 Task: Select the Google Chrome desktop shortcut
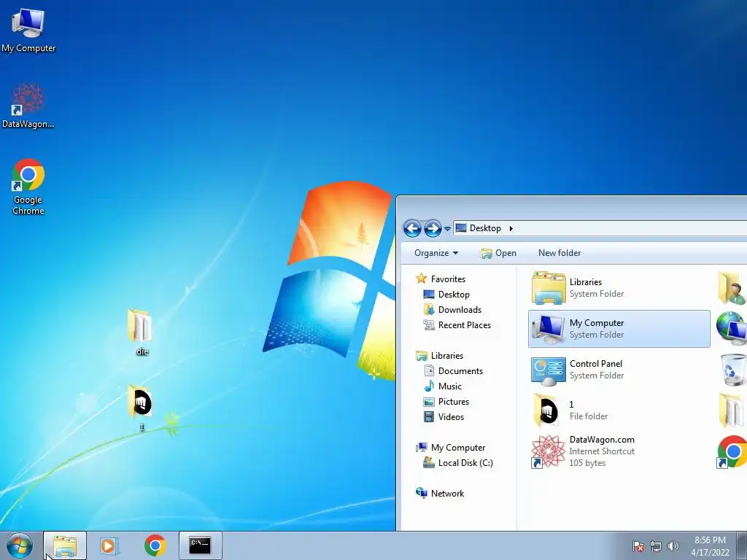[x=28, y=186]
